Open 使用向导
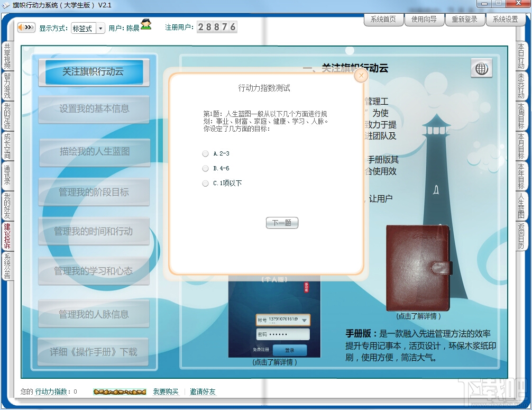 [424, 20]
